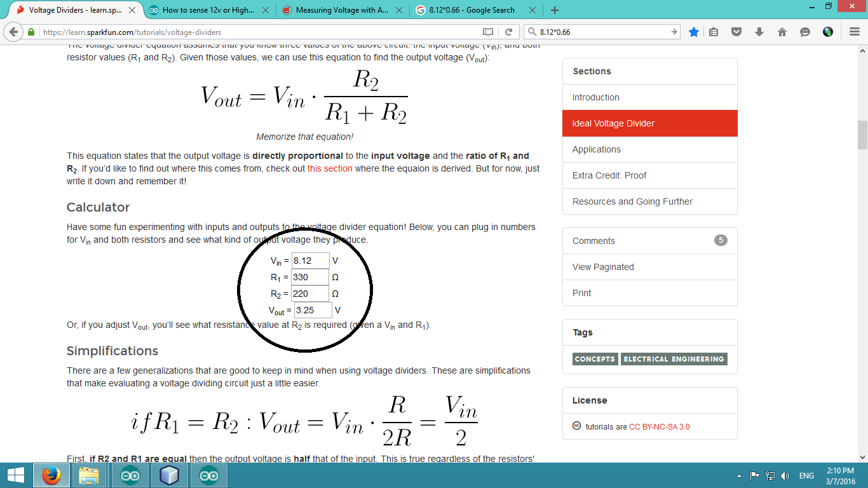868x488 pixels.
Task: Click the Print link in sidebar
Action: [x=649, y=293]
